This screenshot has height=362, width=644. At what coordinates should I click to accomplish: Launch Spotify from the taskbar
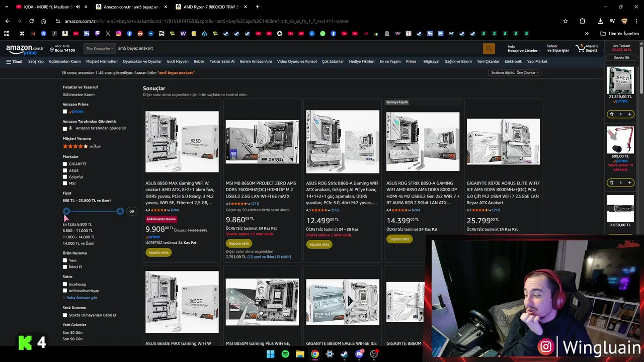click(x=285, y=354)
